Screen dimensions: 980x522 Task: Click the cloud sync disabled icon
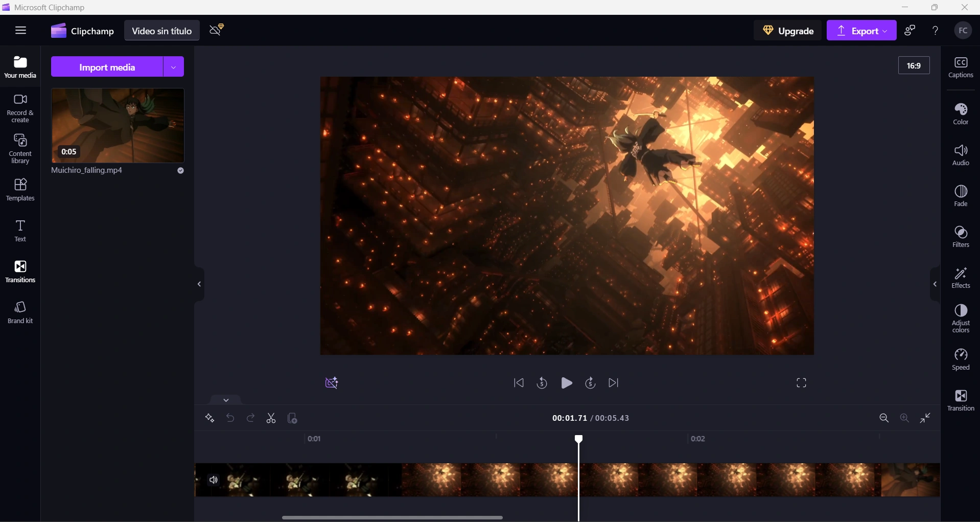[217, 30]
